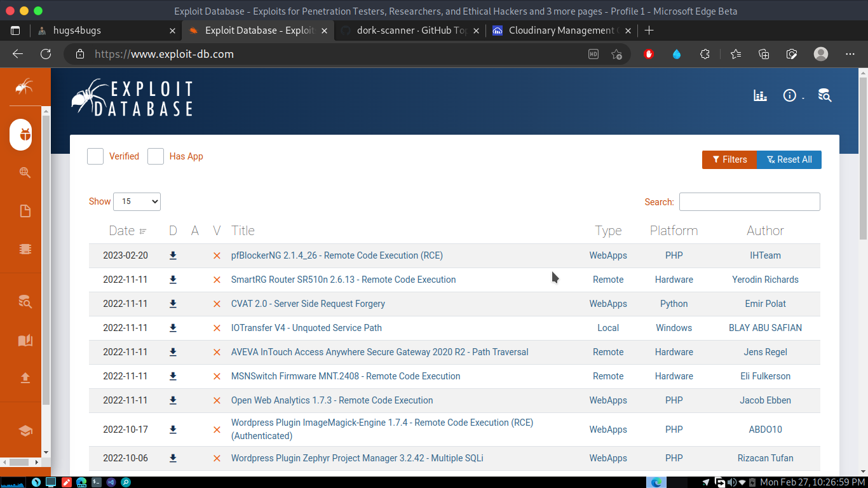Focus the Search input field
The image size is (868, 488).
click(750, 201)
